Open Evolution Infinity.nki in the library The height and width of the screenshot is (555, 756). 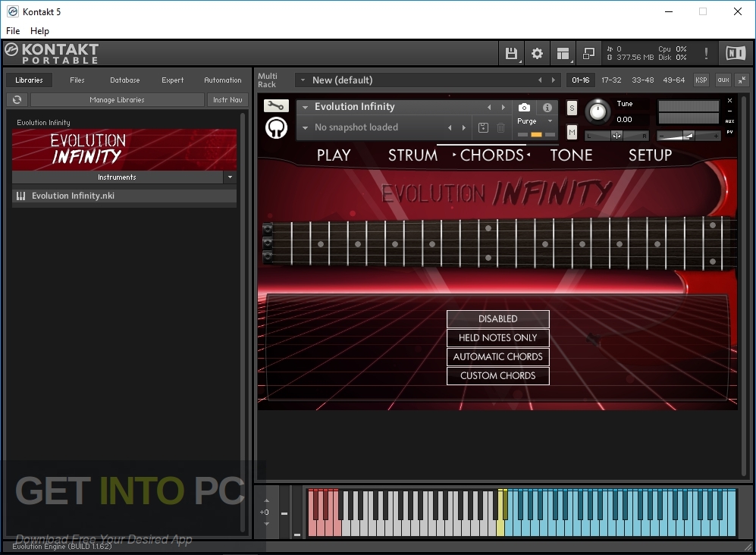(x=124, y=196)
